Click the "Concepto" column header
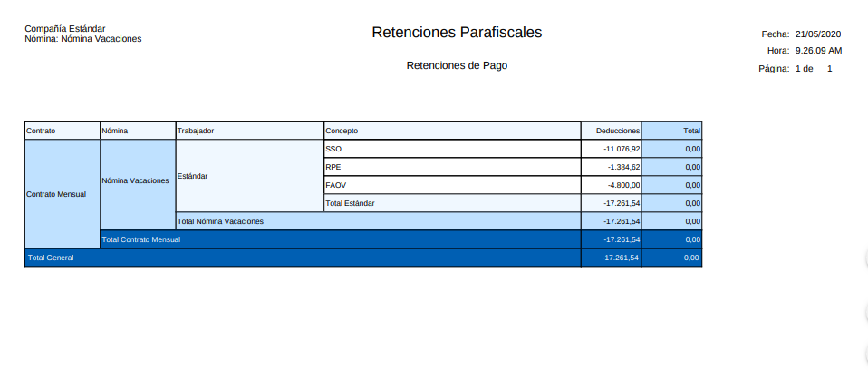868x390 pixels. (452, 131)
